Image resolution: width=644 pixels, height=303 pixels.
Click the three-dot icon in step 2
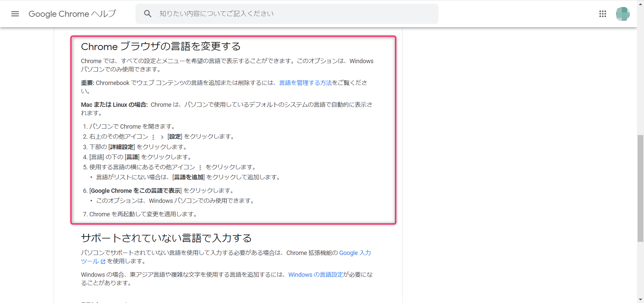(x=153, y=137)
